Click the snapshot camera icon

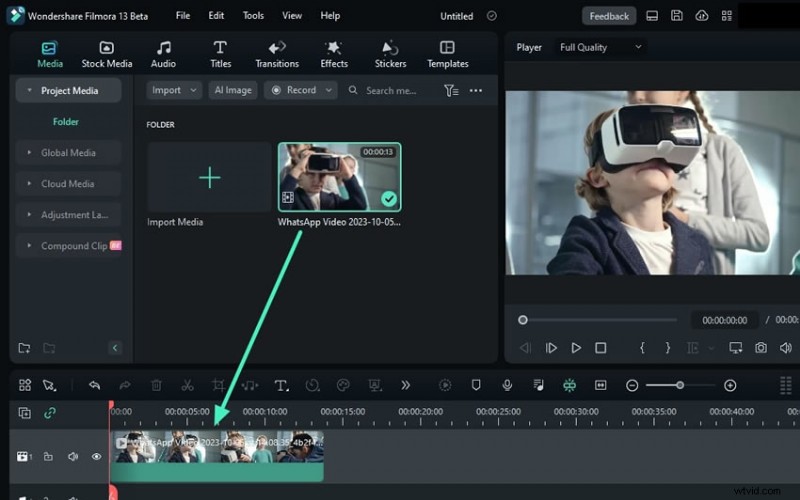(x=761, y=348)
